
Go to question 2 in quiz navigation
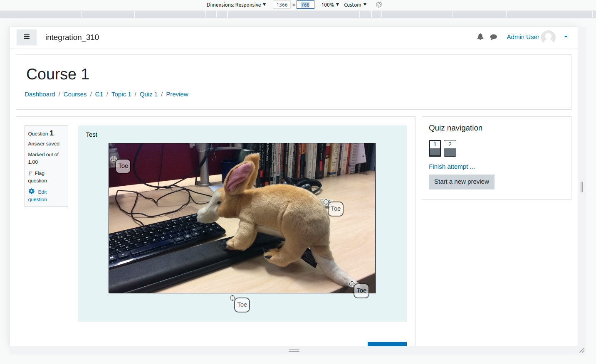point(450,148)
